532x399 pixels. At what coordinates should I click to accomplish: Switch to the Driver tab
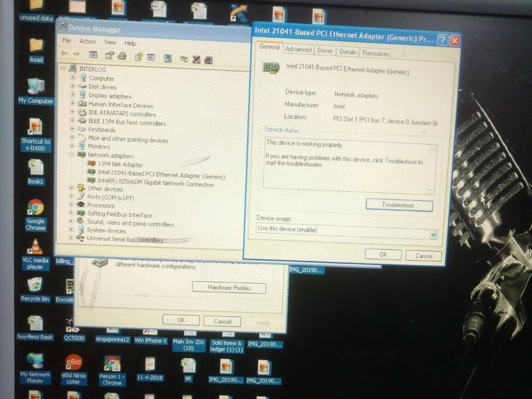point(325,51)
